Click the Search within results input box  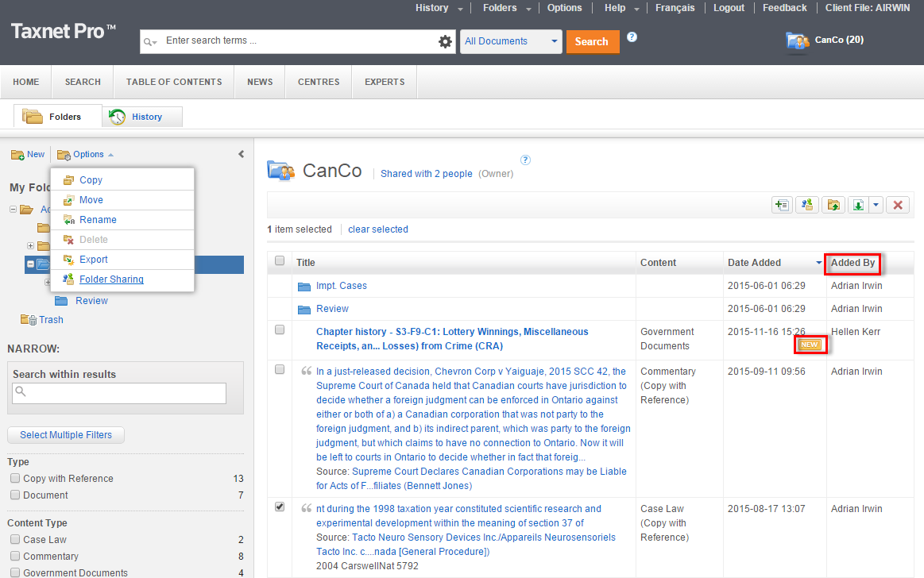(x=119, y=393)
